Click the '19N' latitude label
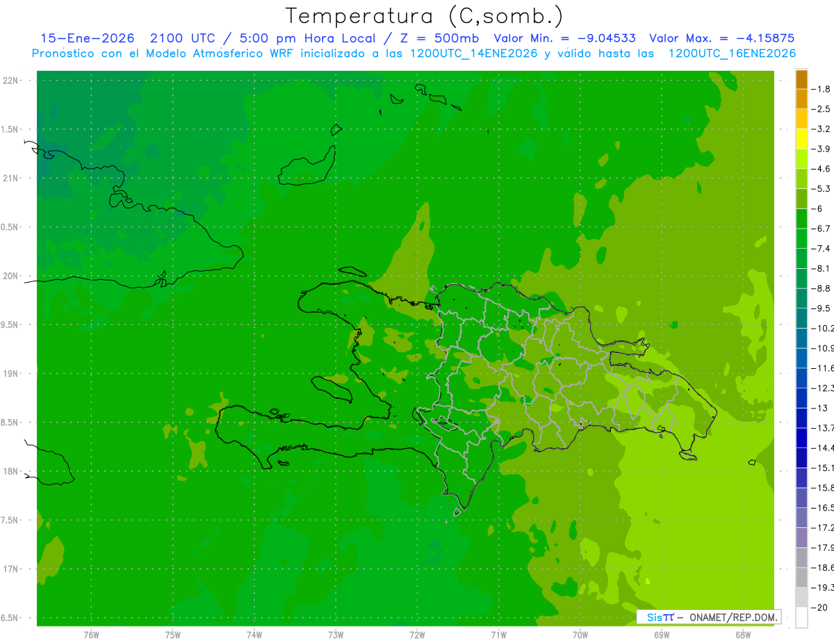This screenshot has height=644, width=834. click(10, 374)
